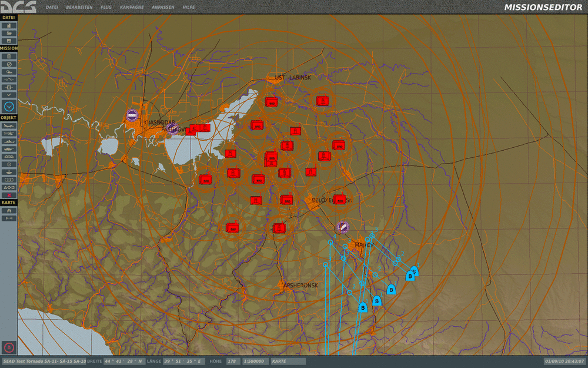Click the new mission icon under DATEI
Image resolution: width=588 pixels, height=368 pixels.
point(9,24)
